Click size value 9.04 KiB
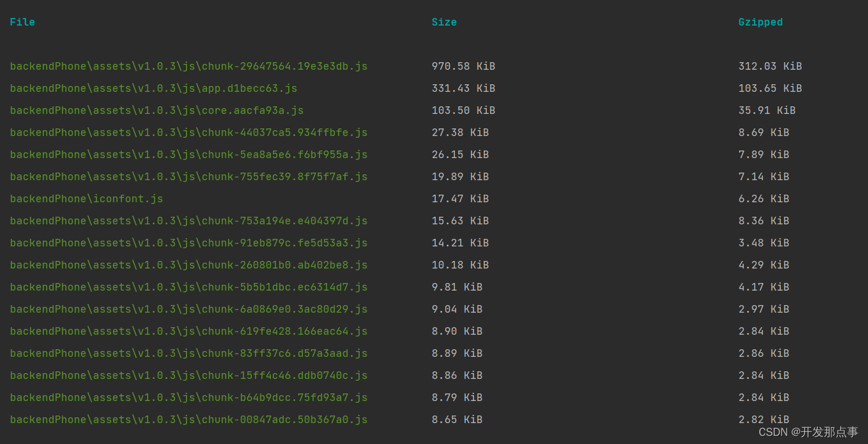 coord(457,309)
